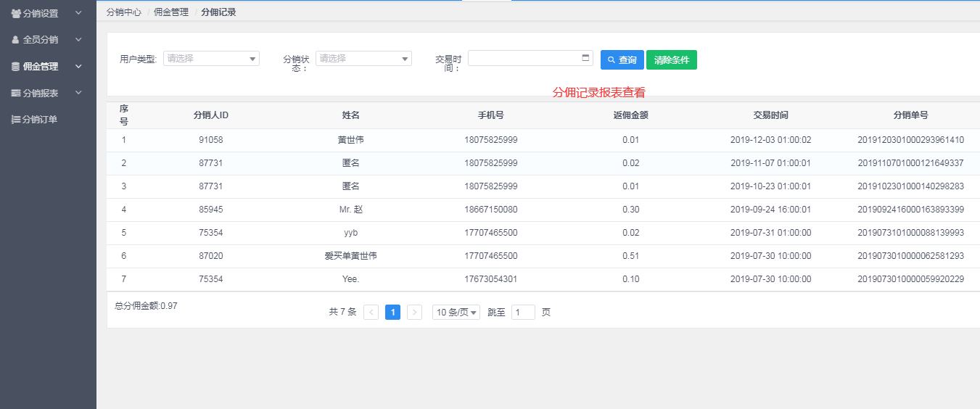The image size is (980, 409).
Task: Click the 返佣金额 column header
Action: [x=630, y=115]
